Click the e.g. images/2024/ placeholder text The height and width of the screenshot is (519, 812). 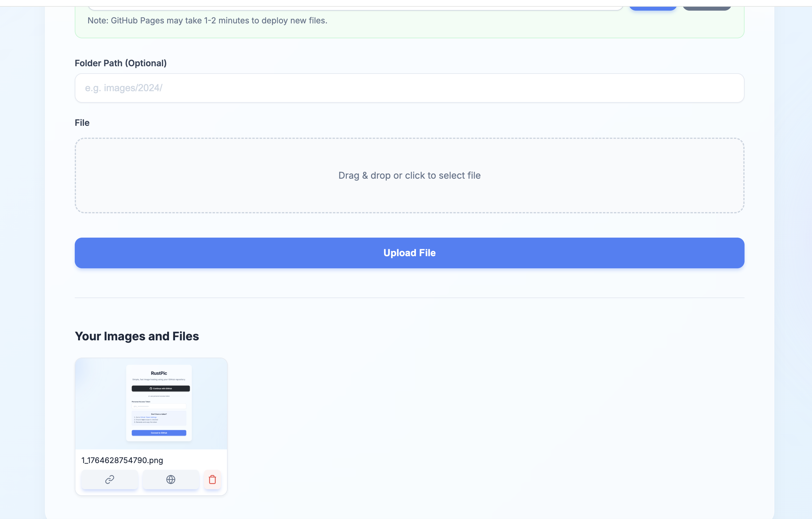point(123,88)
